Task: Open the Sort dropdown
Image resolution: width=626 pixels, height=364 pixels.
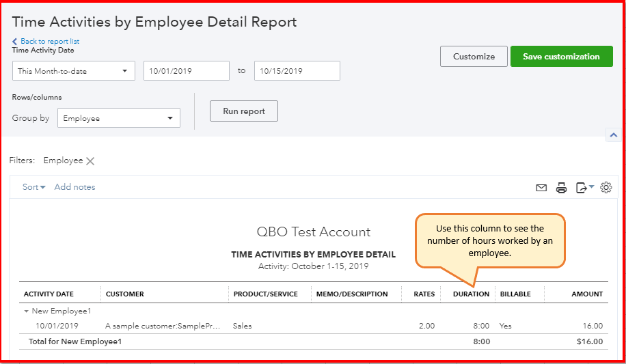Action: tap(34, 187)
